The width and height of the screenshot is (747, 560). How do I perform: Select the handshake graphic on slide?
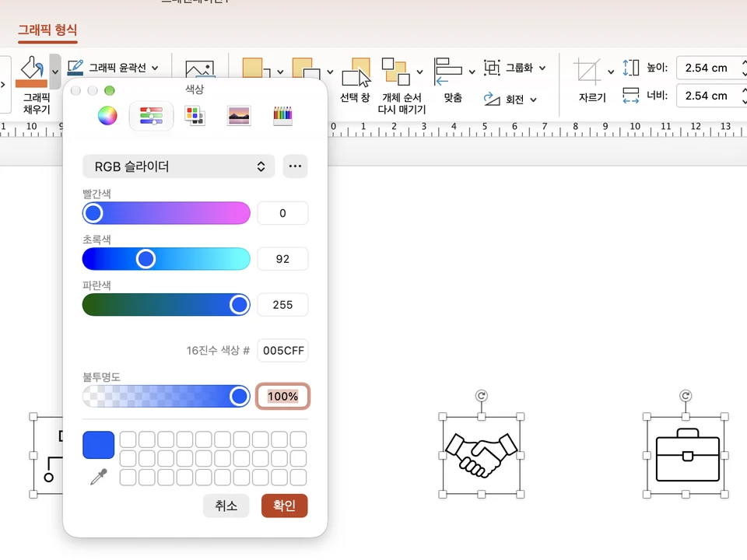(x=481, y=455)
